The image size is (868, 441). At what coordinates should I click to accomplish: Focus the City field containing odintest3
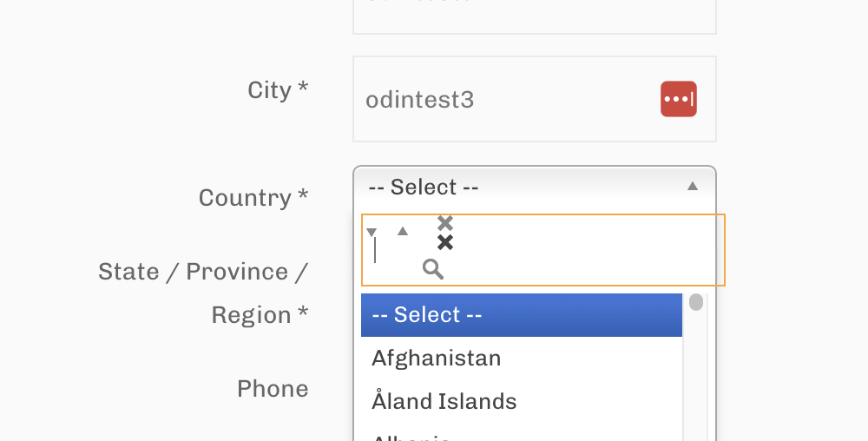coord(503,100)
